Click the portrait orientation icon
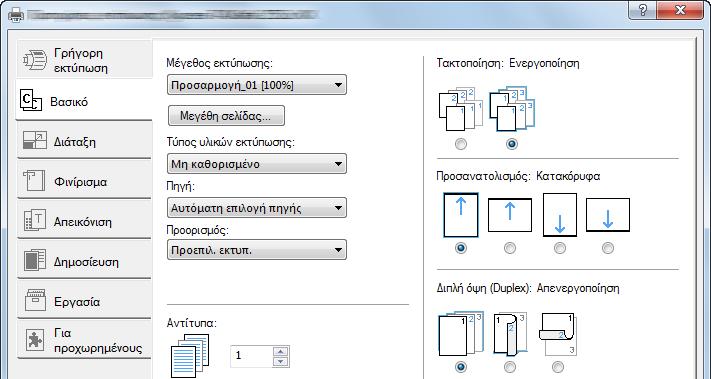This screenshot has width=711, height=379. point(461,215)
